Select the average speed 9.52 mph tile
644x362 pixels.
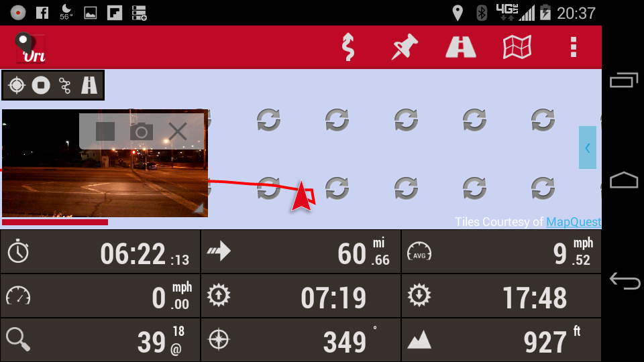point(502,252)
